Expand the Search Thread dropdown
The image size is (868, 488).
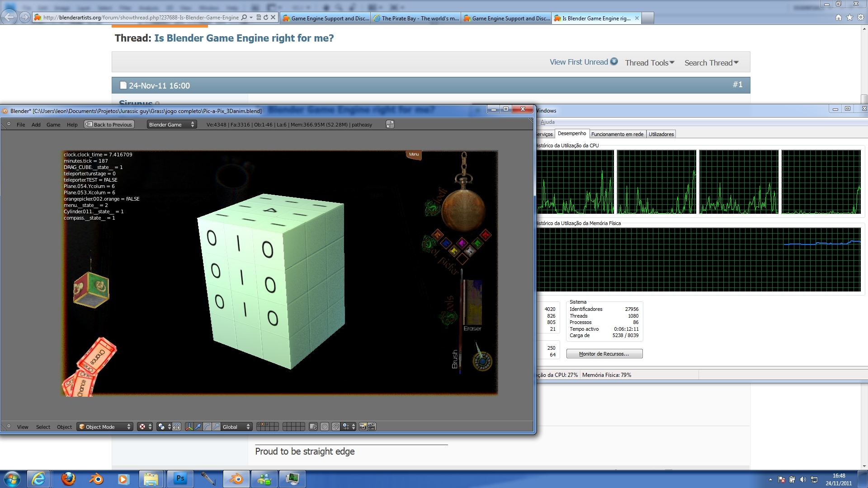click(x=711, y=63)
